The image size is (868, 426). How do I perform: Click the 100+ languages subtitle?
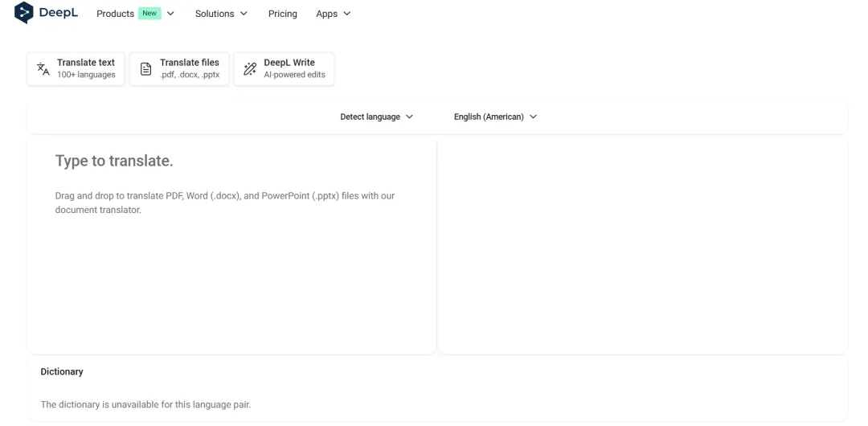click(x=86, y=75)
